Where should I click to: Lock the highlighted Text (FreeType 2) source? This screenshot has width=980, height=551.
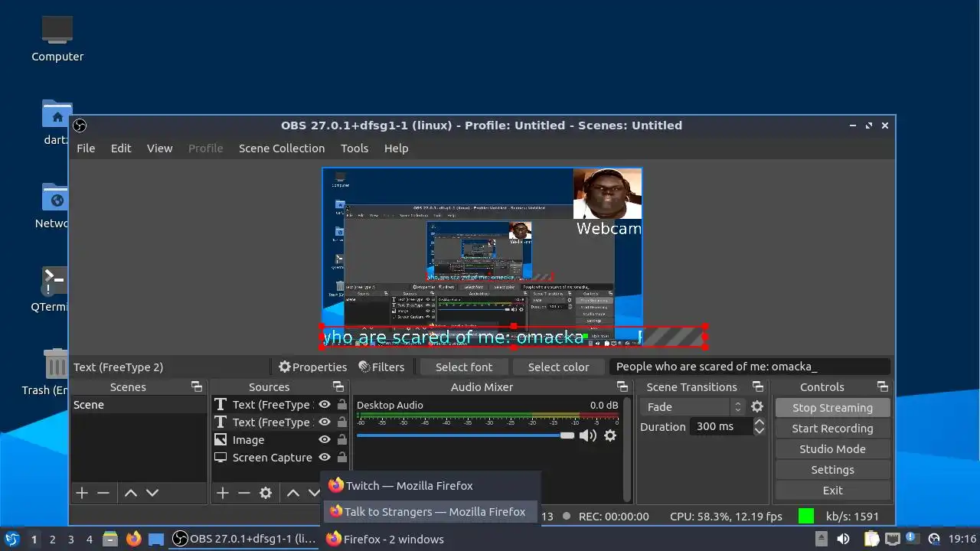[342, 422]
